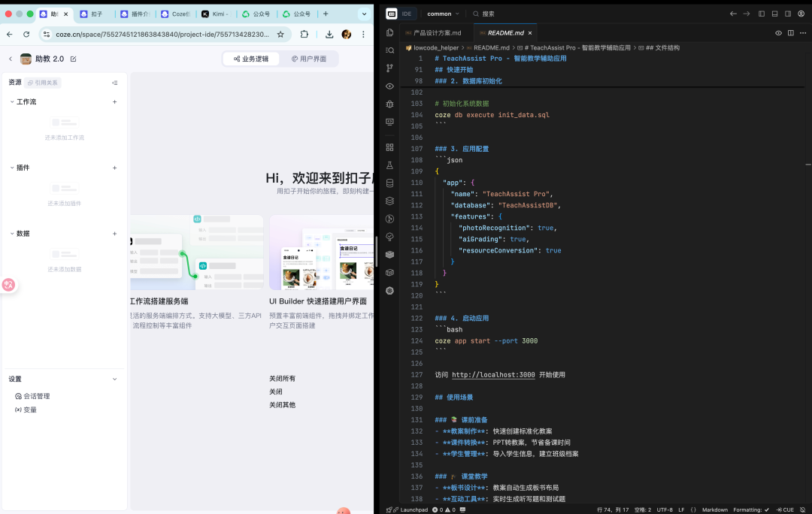The image size is (812, 514).
Task: Open the search panel via magnifier icon
Action: pos(389,48)
